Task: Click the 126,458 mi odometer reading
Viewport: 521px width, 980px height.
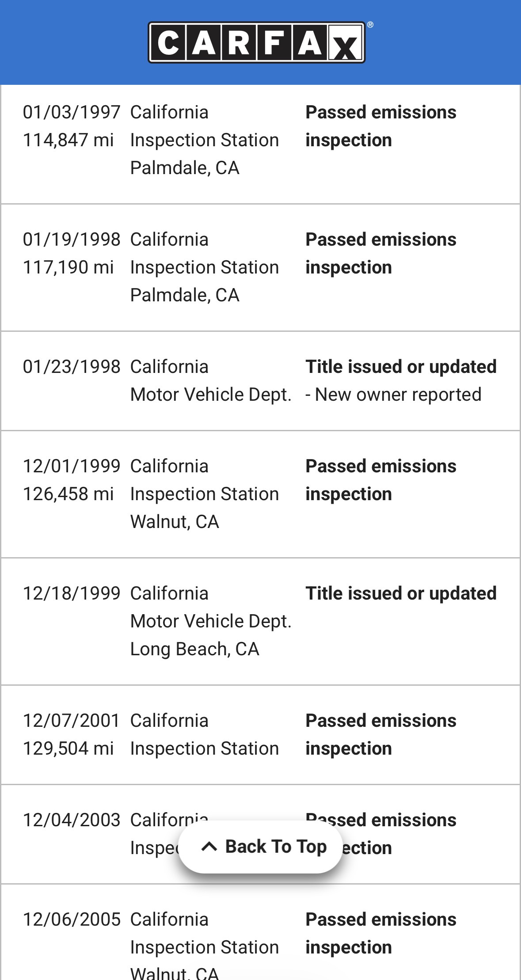Action: (x=68, y=494)
